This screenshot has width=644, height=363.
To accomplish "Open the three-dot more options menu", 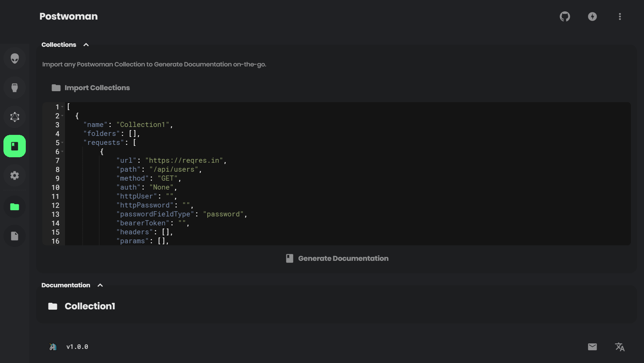I will [x=620, y=17].
